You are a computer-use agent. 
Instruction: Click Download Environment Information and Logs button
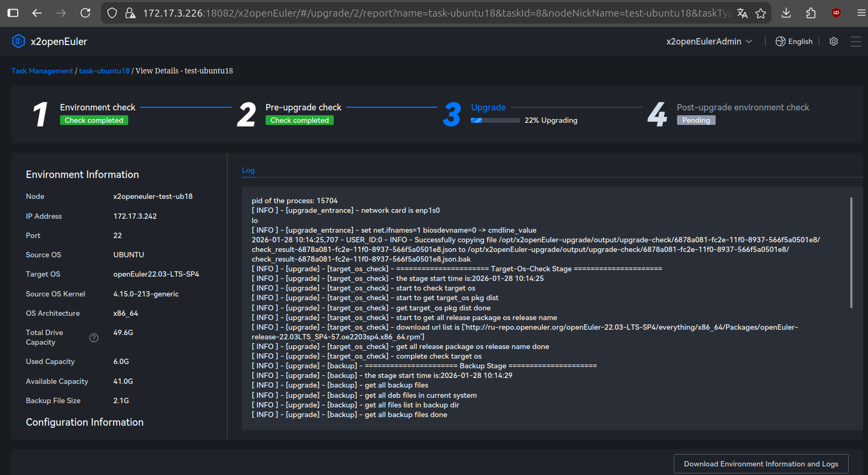[x=761, y=464]
